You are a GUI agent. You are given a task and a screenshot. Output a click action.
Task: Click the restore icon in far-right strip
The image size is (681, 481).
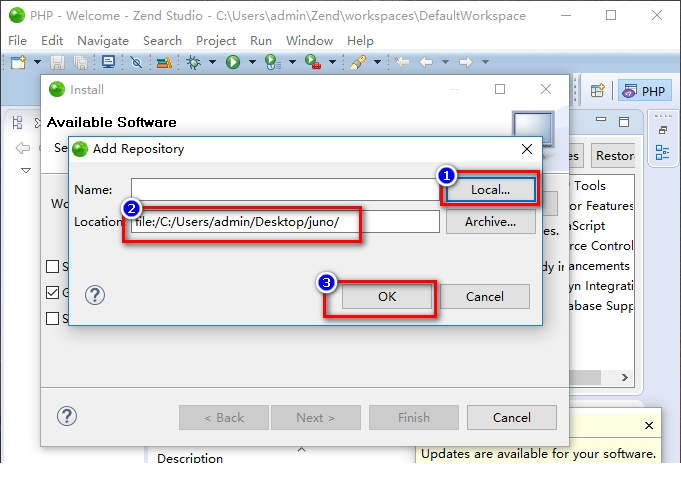point(663,130)
